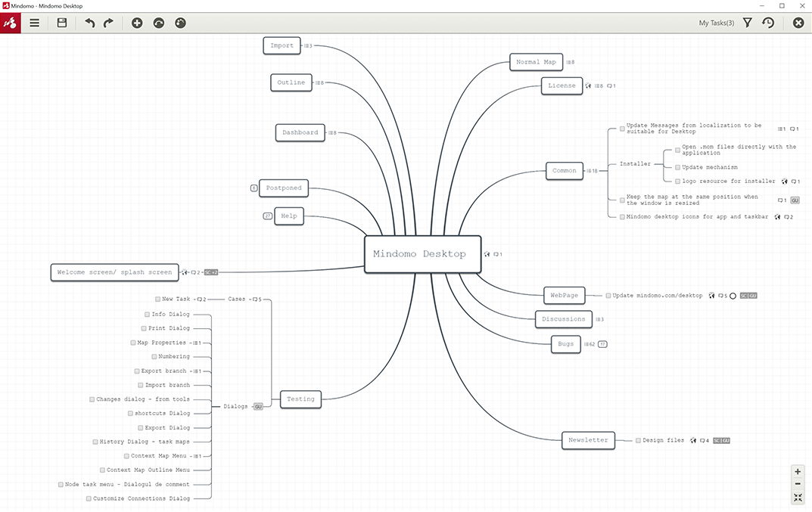Open comments for Mindomo desktop icons task

(x=789, y=217)
